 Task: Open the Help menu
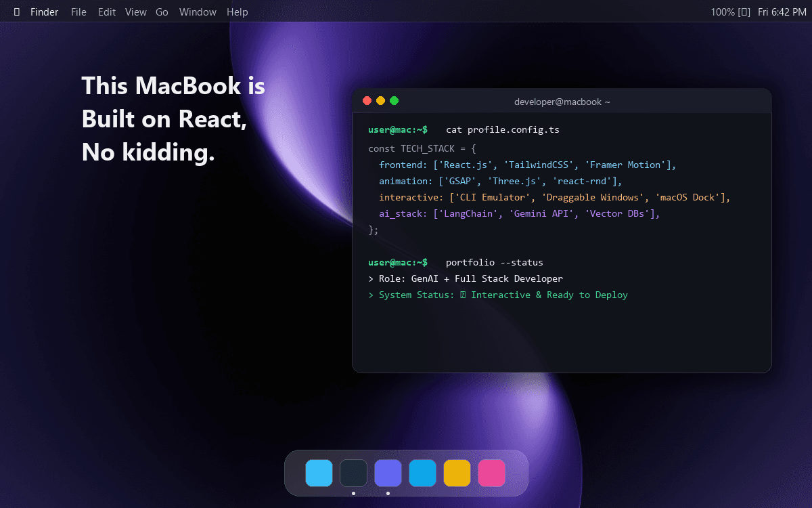point(238,12)
